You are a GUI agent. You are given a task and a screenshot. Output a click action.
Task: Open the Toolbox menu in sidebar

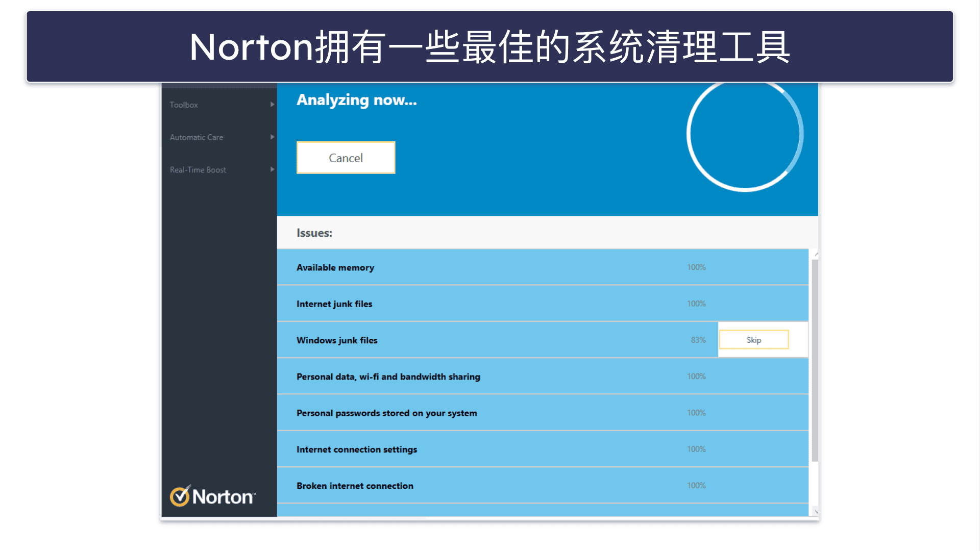184,105
